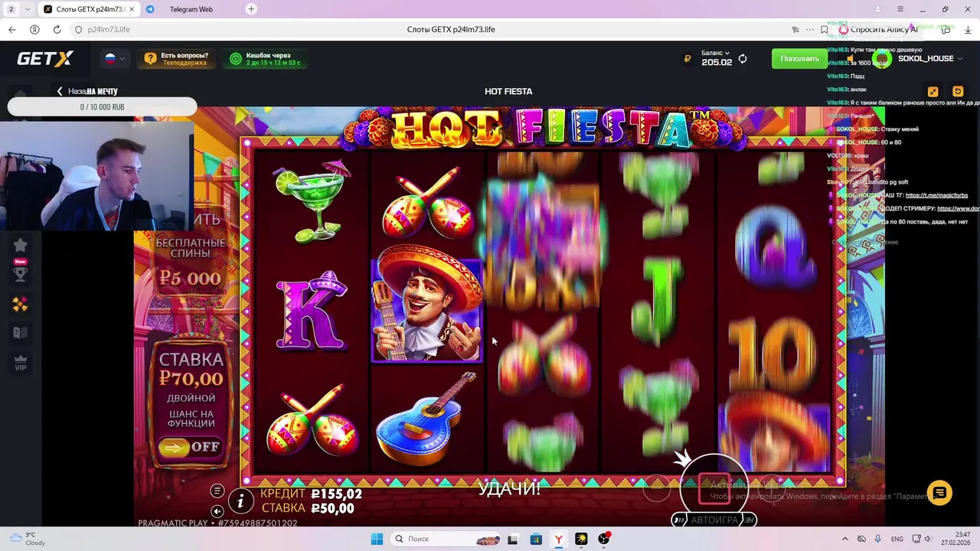Click the slot spin button

[x=714, y=488]
